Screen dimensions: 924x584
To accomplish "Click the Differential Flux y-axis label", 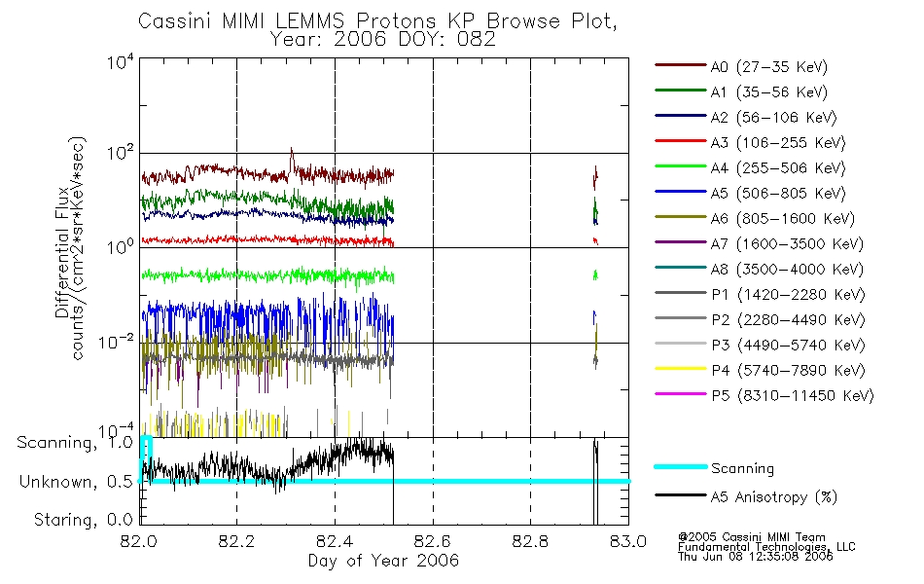I will tap(62, 252).
